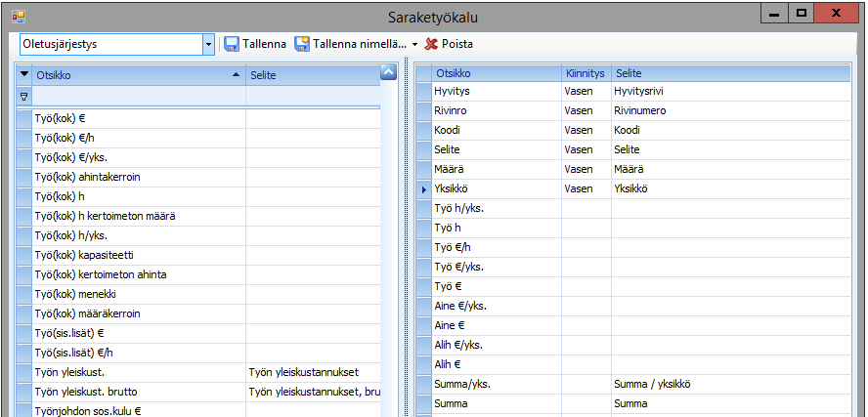Screen dimensions: 868x417
Task: Click the Kiinnitys column header
Action: 585,73
